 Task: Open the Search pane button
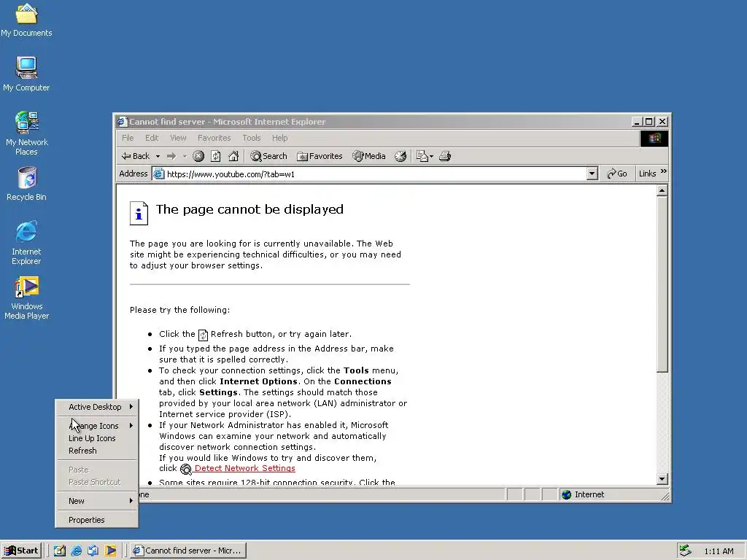[268, 156]
